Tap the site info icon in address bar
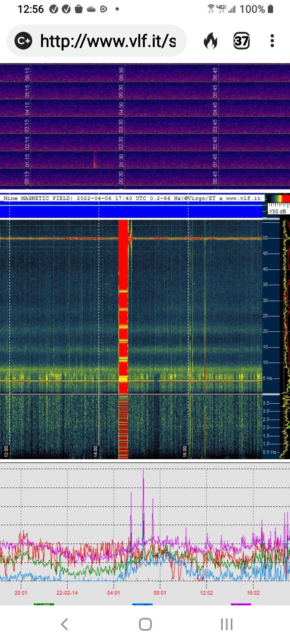The image size is (290, 644). [23, 41]
